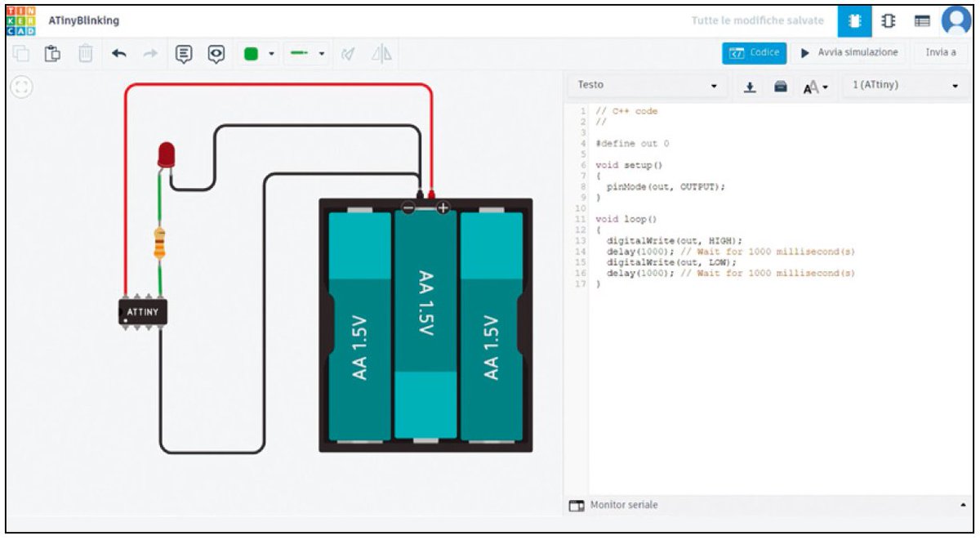The image size is (980, 540).
Task: Click the Invia a button
Action: point(940,53)
